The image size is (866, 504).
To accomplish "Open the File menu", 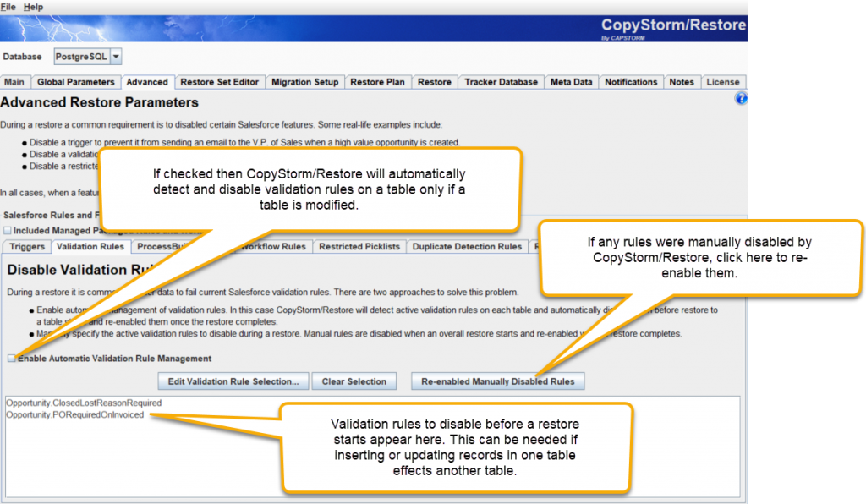I will click(8, 7).
